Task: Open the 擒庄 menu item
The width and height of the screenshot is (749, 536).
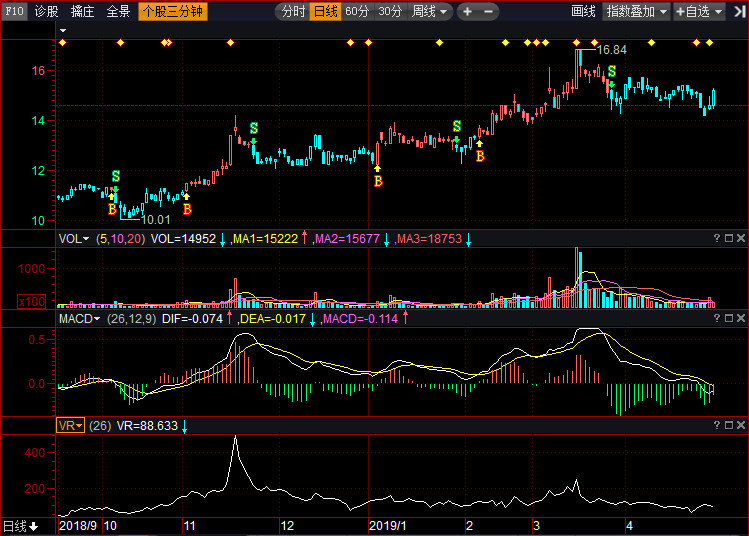Action: tap(82, 11)
